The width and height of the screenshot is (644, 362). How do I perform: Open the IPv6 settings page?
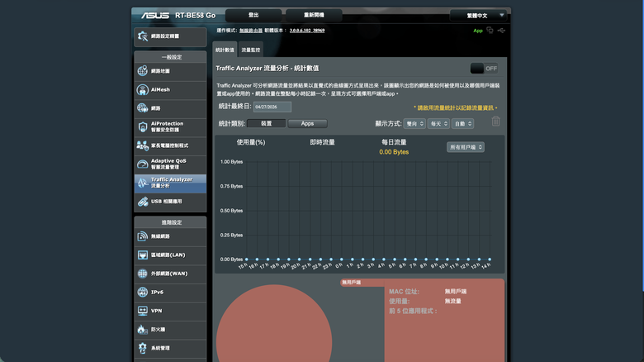(x=170, y=292)
